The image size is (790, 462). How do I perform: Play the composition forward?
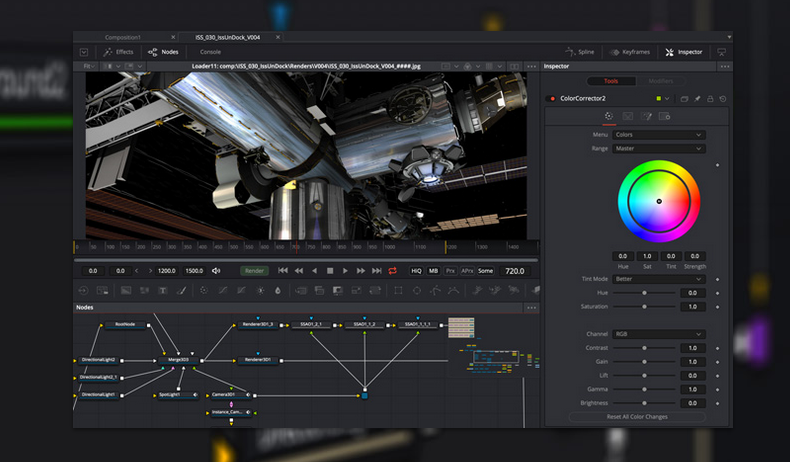pyautogui.click(x=345, y=271)
